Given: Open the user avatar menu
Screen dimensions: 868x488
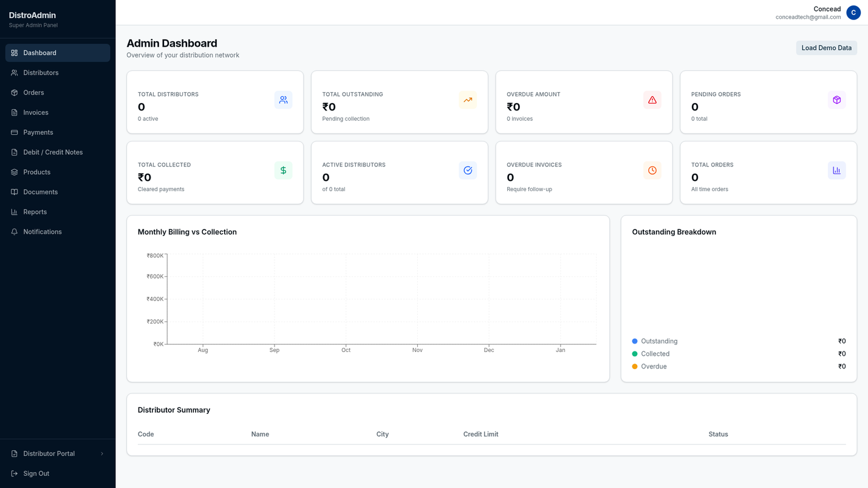Looking at the screenshot, I should (853, 13).
